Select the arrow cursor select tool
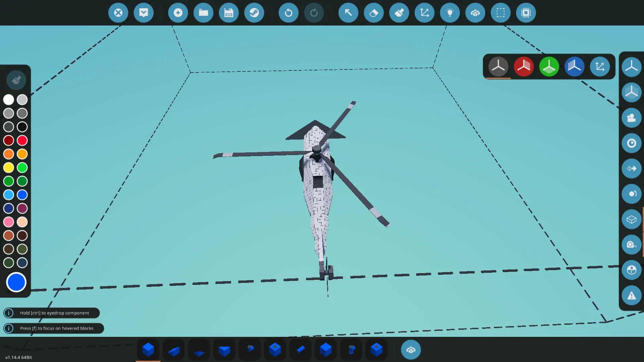644x362 pixels. pos(348,13)
